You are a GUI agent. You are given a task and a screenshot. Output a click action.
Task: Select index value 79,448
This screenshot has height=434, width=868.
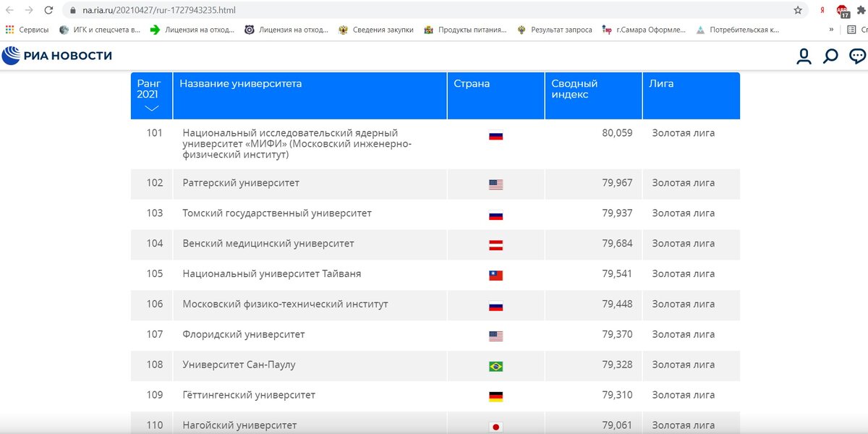pyautogui.click(x=617, y=305)
